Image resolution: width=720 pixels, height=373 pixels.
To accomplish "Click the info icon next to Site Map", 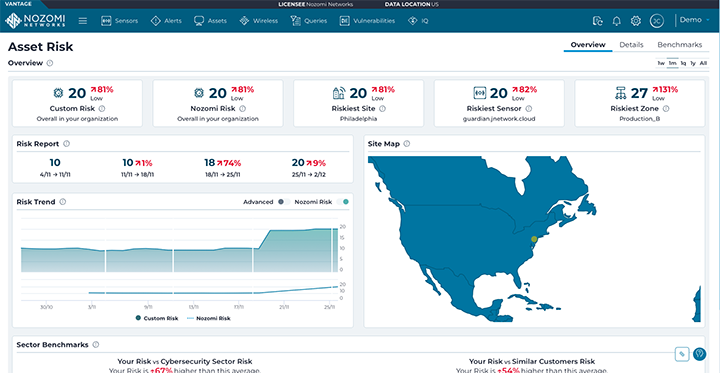I will [x=406, y=144].
